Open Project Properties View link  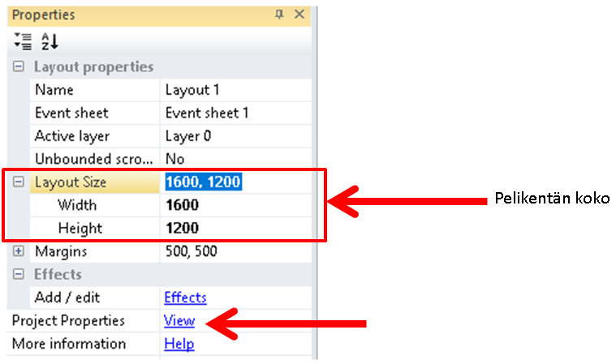179,320
